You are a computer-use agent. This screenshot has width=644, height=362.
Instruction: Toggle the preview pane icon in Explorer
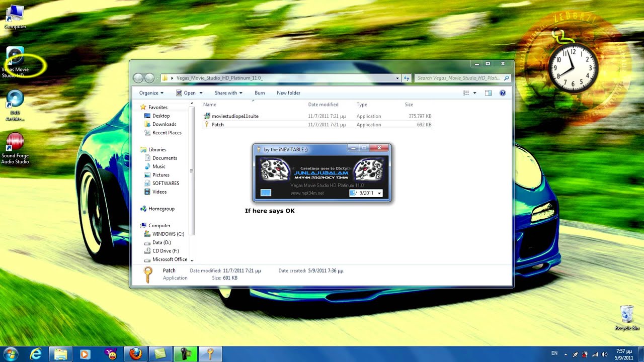488,93
